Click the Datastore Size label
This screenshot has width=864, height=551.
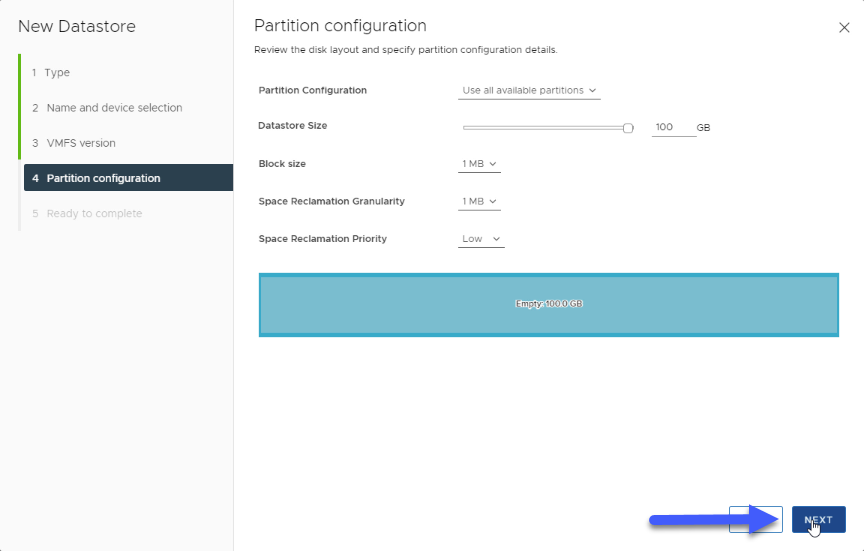[x=293, y=126]
